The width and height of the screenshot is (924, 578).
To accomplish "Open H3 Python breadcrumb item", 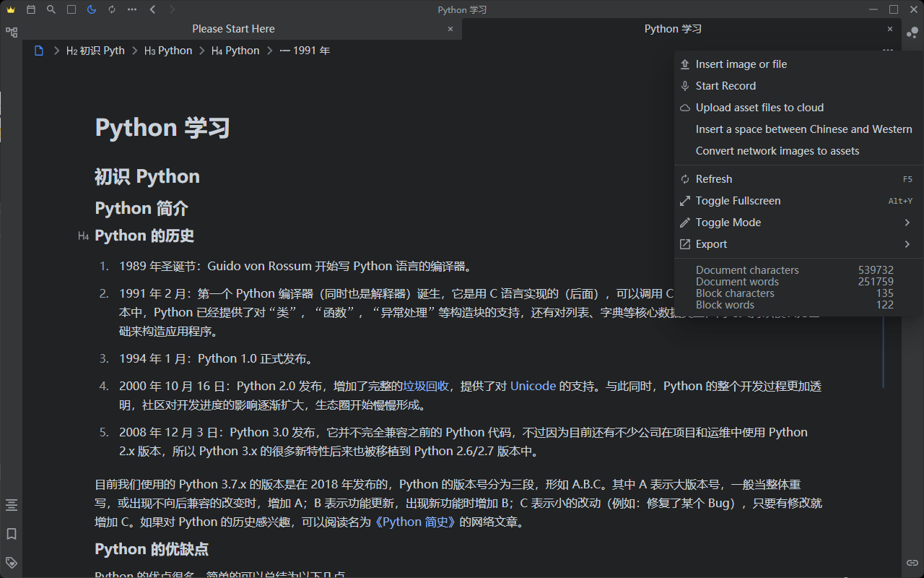I will 168,51.
